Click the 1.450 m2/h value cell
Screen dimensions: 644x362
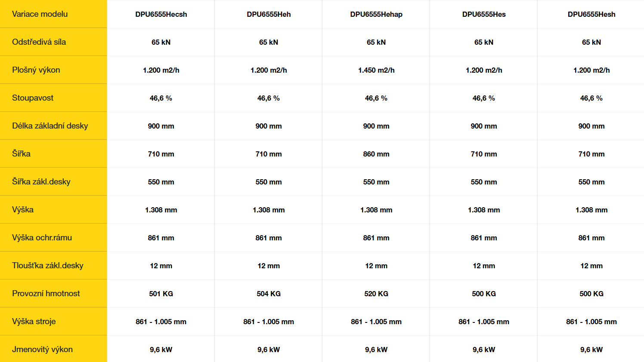click(x=376, y=70)
